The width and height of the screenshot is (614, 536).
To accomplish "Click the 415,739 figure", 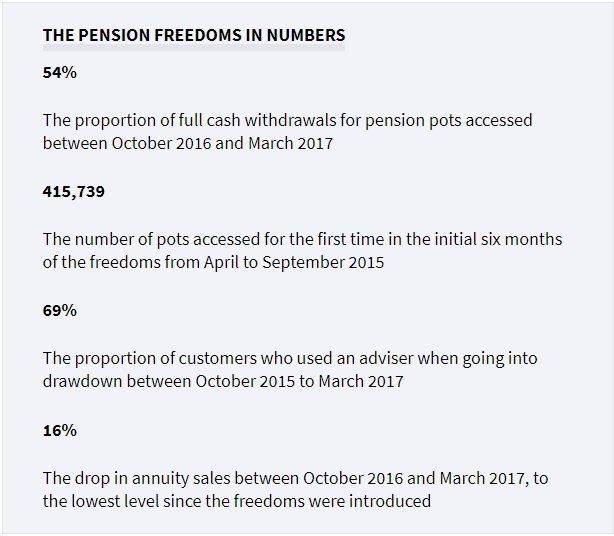I will [74, 192].
